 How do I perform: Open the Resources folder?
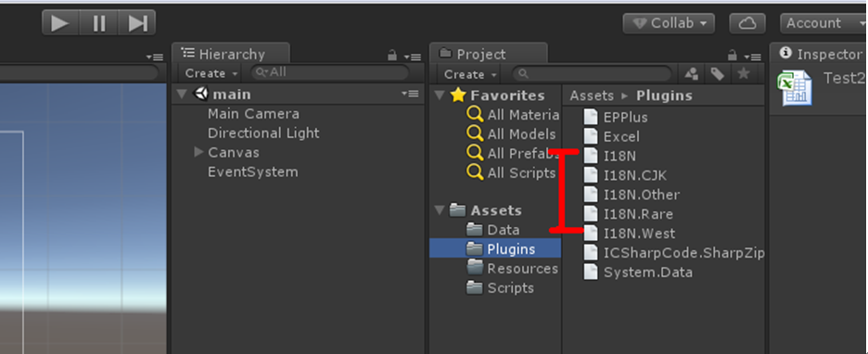pyautogui.click(x=512, y=268)
